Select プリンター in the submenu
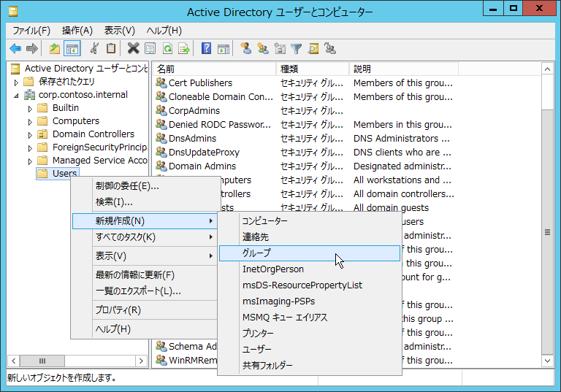The image size is (561, 392). (x=310, y=334)
